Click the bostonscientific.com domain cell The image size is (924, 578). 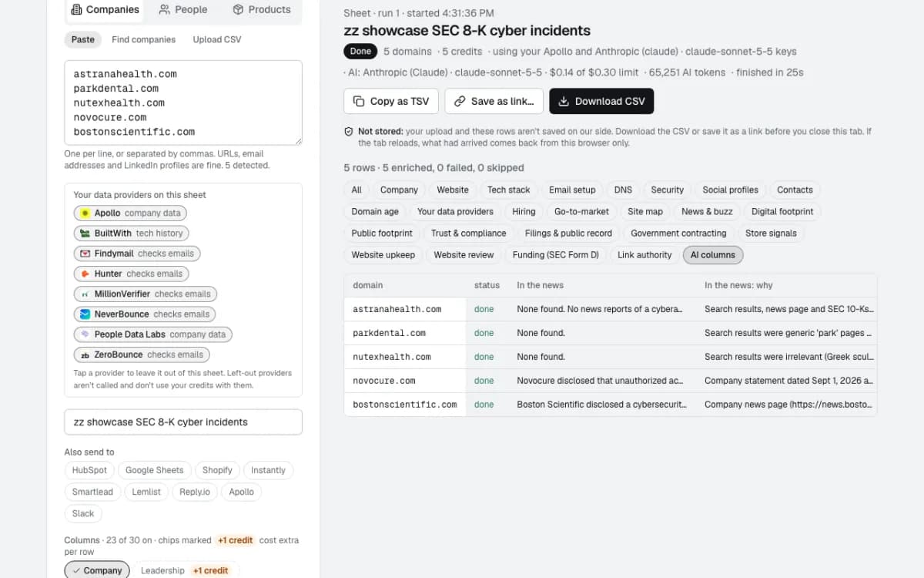point(405,405)
